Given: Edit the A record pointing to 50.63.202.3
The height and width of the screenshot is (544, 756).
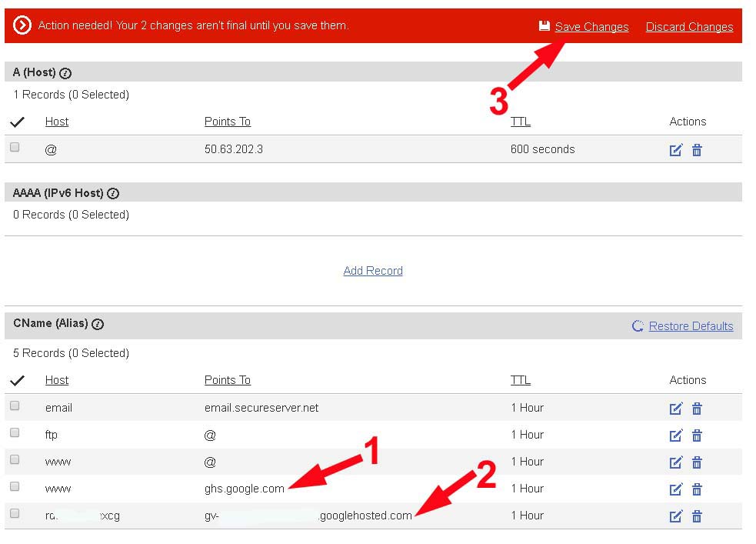Looking at the screenshot, I should pyautogui.click(x=676, y=150).
